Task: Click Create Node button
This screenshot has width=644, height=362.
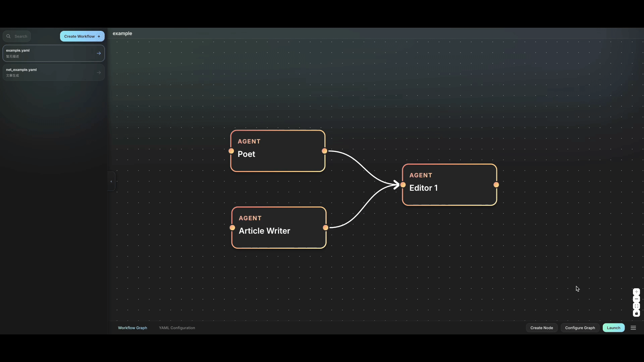Action: pos(541,328)
